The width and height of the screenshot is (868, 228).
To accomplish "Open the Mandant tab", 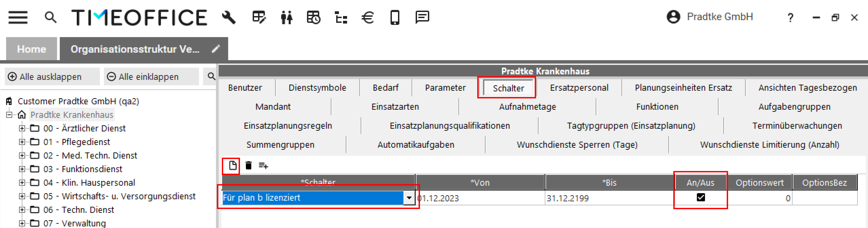I will (273, 107).
